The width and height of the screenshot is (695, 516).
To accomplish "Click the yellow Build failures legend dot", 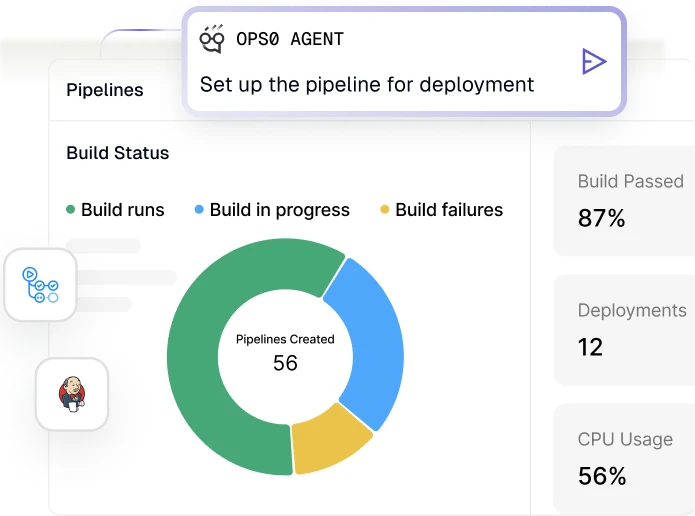I will 385,210.
